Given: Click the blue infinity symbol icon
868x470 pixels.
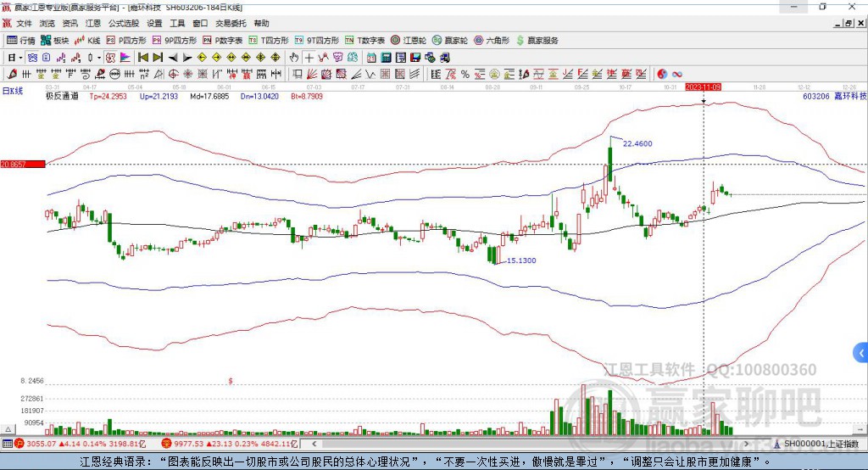Looking at the screenshot, I should (676, 75).
